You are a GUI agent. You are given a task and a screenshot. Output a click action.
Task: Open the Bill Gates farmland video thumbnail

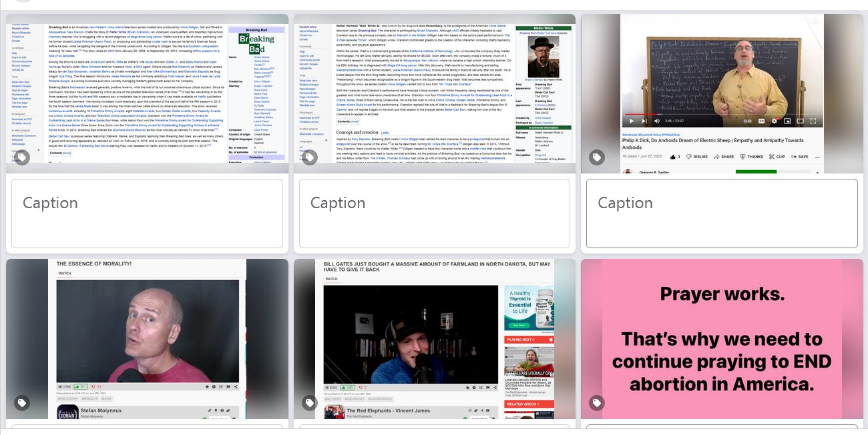point(435,339)
